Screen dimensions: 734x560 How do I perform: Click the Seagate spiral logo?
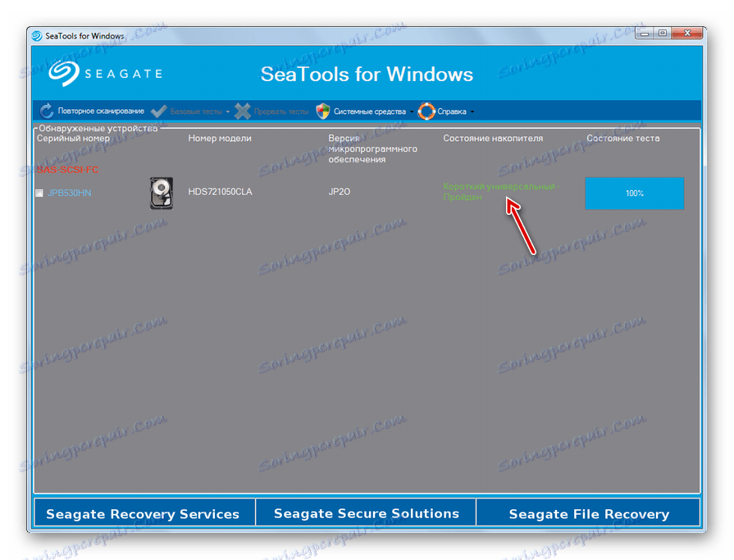(64, 74)
